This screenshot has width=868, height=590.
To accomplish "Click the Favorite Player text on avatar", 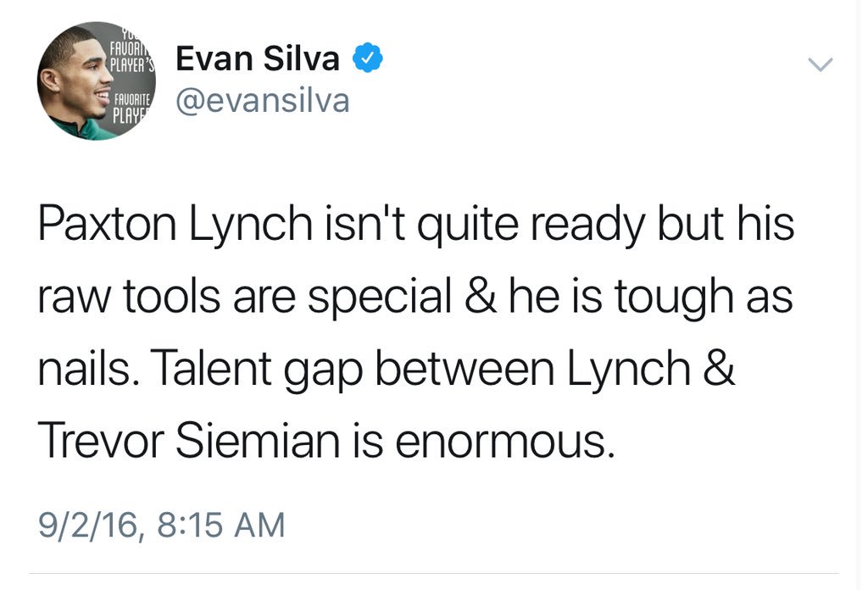I will pyautogui.click(x=131, y=108).
